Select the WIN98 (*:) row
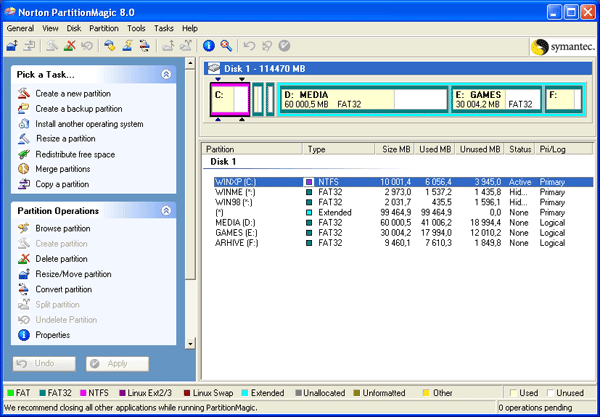600x417 pixels. (403, 202)
